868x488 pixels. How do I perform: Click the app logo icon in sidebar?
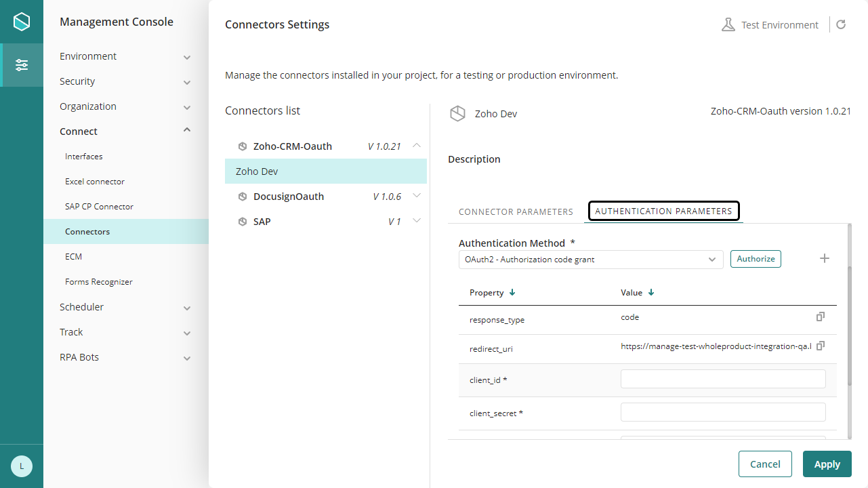[x=22, y=22]
